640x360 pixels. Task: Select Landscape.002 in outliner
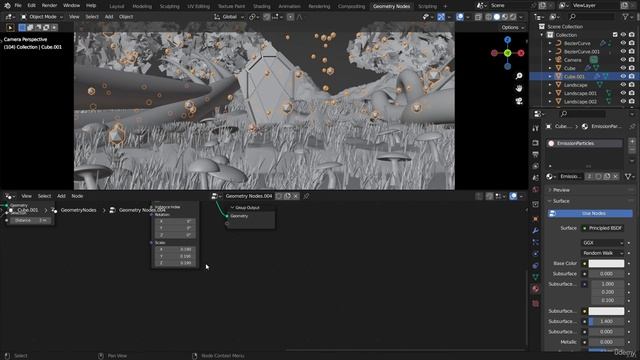click(x=580, y=102)
